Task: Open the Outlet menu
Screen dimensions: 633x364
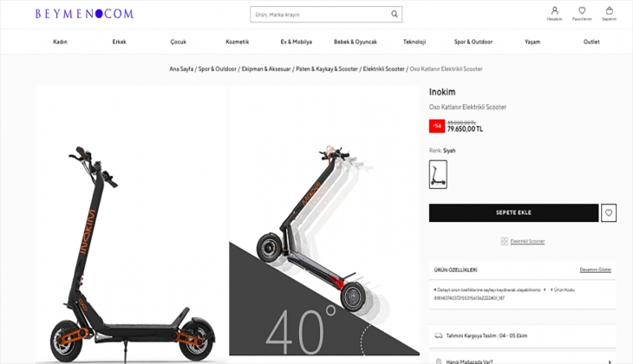Action: [591, 42]
